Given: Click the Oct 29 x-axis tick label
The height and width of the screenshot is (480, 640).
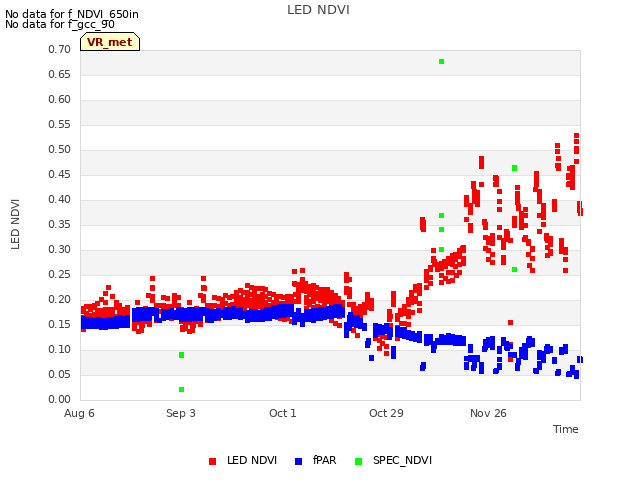Looking at the screenshot, I should [386, 413].
